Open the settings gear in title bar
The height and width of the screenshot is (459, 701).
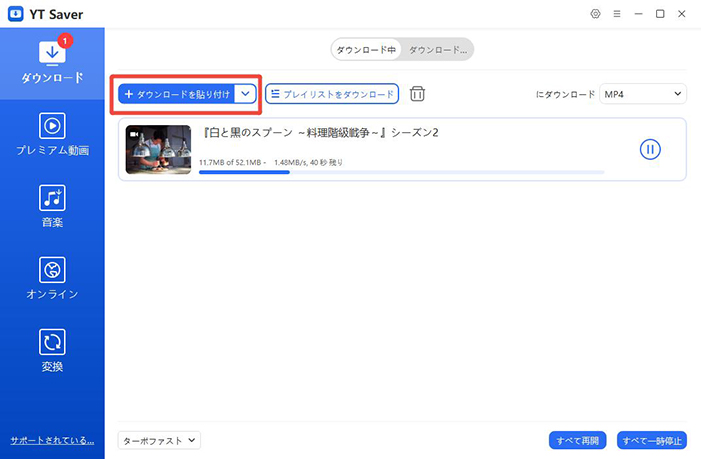click(x=595, y=14)
